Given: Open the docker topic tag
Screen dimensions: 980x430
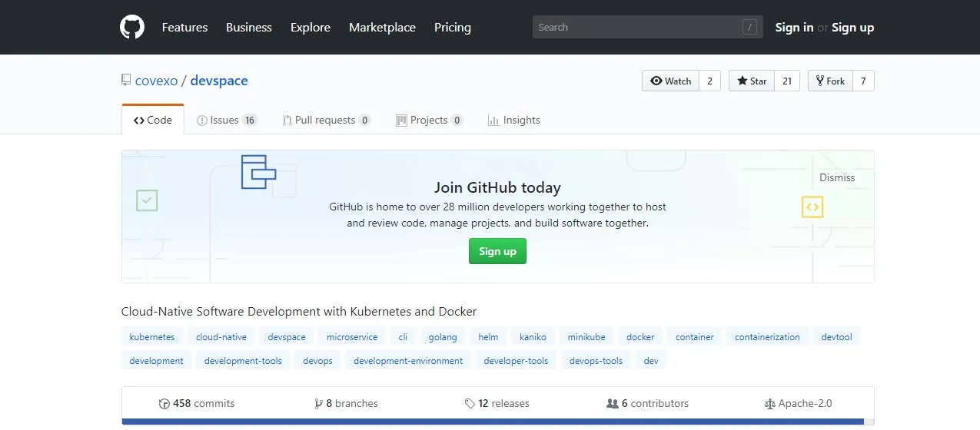Looking at the screenshot, I should point(640,336).
